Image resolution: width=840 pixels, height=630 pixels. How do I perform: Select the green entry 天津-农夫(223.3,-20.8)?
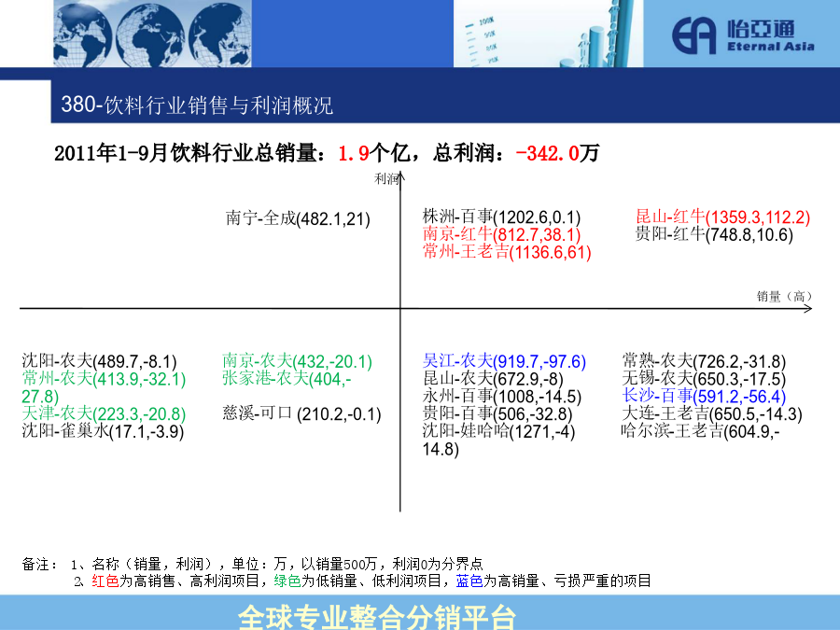point(104,413)
